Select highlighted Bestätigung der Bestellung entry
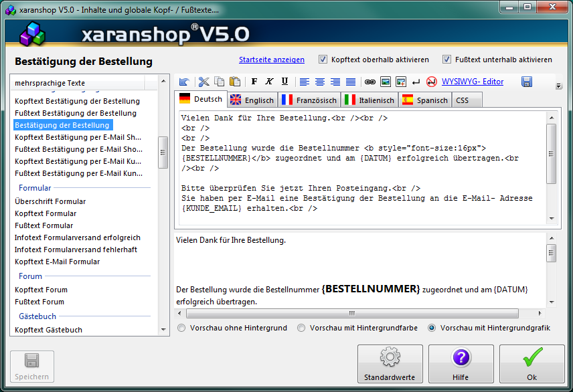Viewport: 573px width, 392px height. 62,125
